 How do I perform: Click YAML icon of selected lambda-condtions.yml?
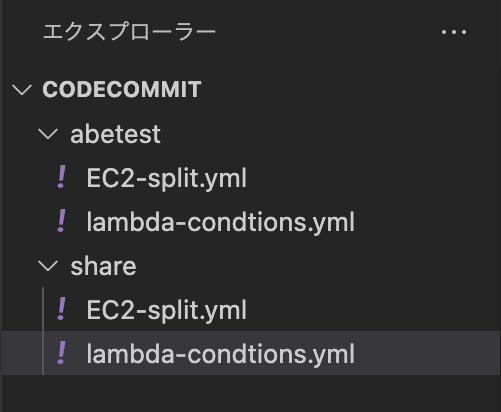click(x=61, y=353)
